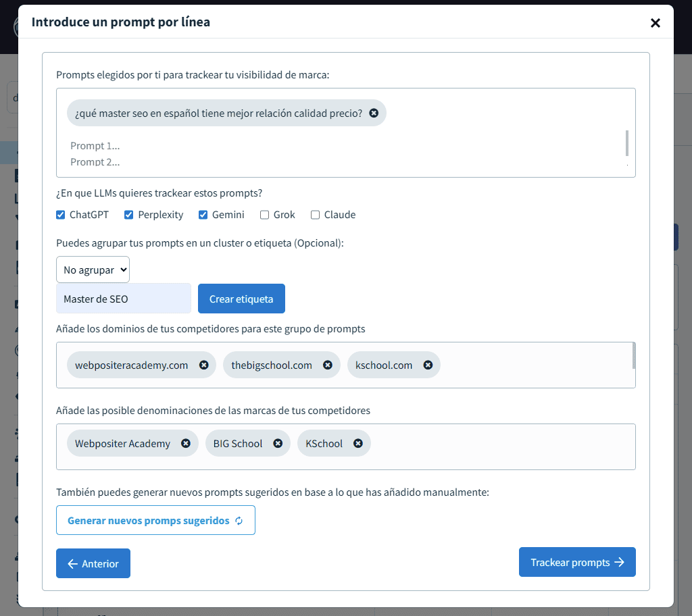Screen dimensions: 692x616
Task: Remove the prompt chip about master seo
Action: click(374, 113)
